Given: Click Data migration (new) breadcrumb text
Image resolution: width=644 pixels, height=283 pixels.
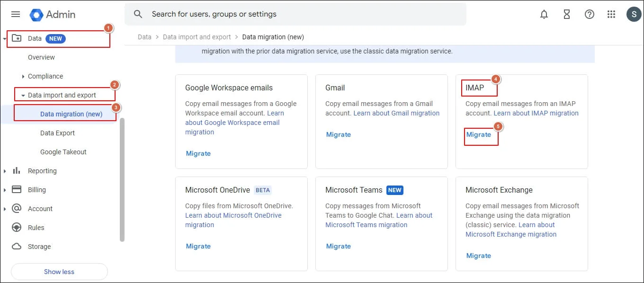Looking at the screenshot, I should click(x=273, y=37).
